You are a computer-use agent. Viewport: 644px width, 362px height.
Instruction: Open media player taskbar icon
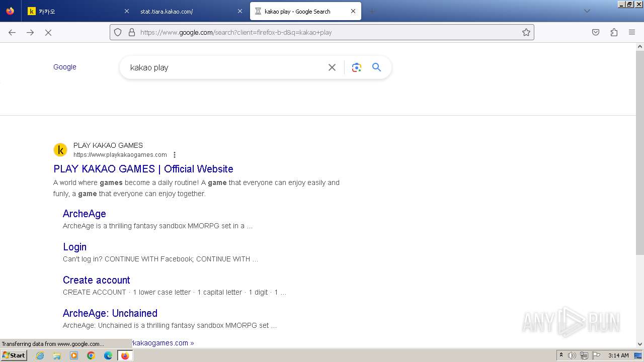74,355
